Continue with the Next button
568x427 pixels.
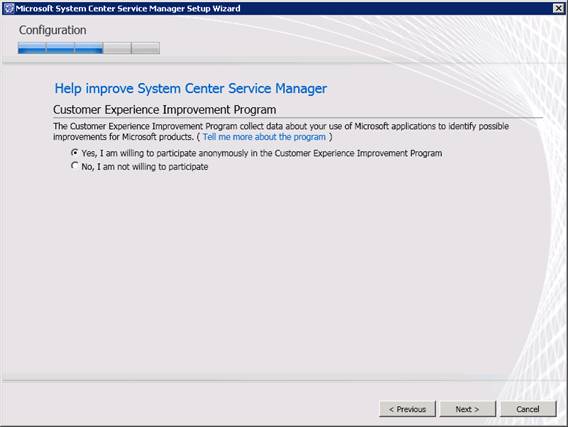click(x=467, y=409)
